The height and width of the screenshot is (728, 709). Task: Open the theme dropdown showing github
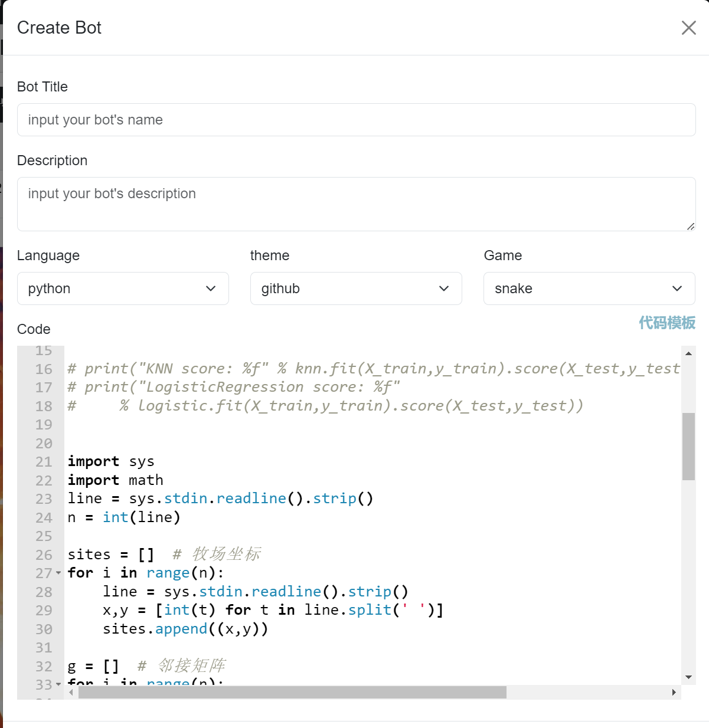[x=356, y=288]
